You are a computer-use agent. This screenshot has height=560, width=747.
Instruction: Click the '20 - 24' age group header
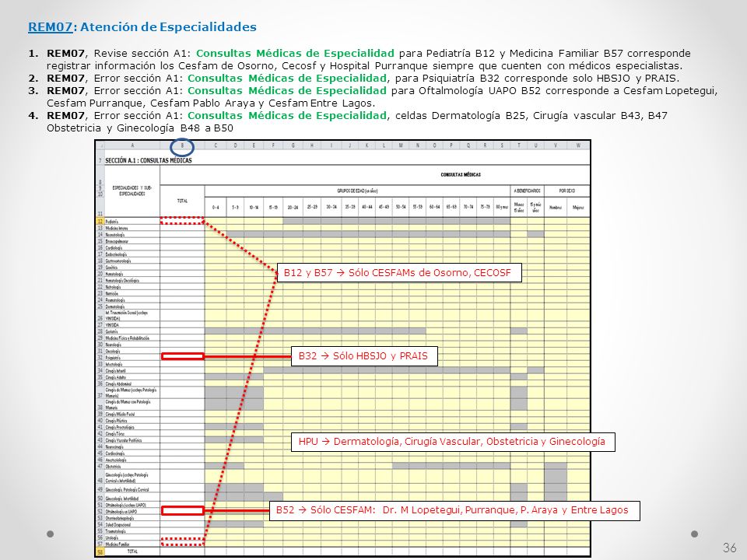pyautogui.click(x=293, y=207)
